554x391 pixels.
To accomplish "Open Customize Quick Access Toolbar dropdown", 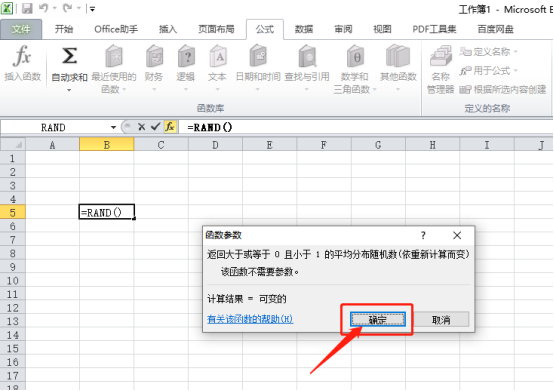I will [x=93, y=9].
